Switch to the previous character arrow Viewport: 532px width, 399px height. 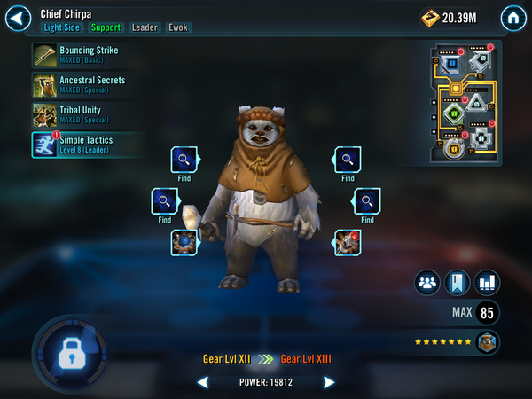tap(203, 382)
